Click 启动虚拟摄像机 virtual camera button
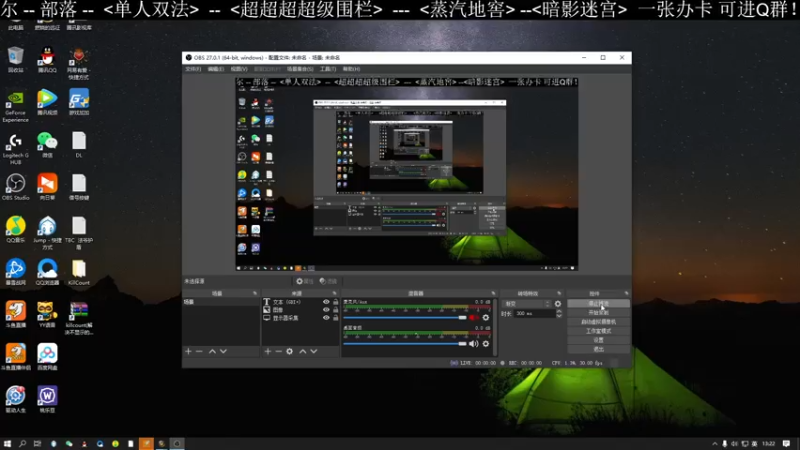The width and height of the screenshot is (800, 450). coord(598,321)
